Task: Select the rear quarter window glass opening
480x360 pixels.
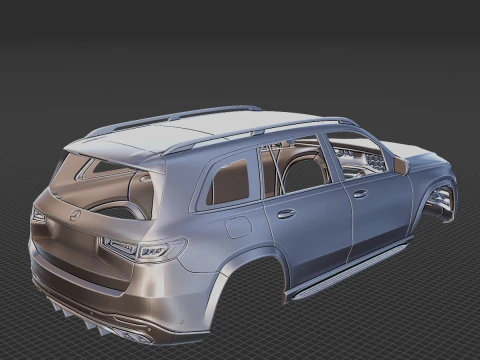Action: (228, 182)
